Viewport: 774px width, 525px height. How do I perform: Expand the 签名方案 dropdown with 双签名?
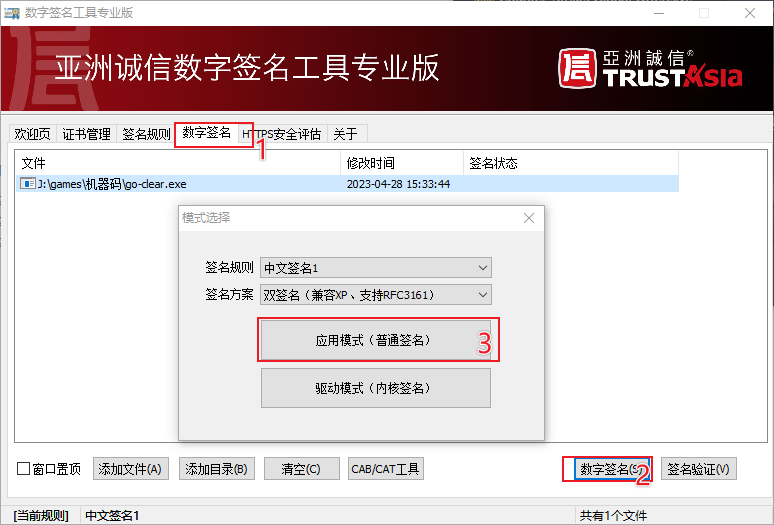pos(376,295)
